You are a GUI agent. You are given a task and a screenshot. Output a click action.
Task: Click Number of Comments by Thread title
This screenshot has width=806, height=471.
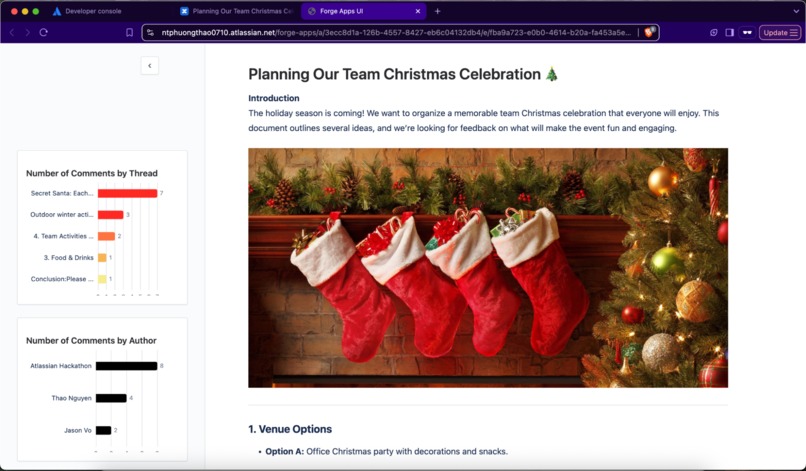pos(92,173)
